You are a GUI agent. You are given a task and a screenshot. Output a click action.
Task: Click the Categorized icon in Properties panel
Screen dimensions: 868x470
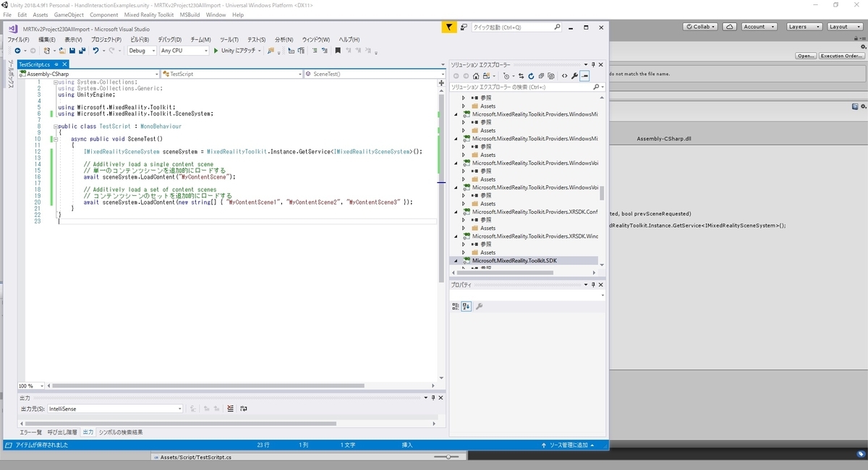pyautogui.click(x=456, y=307)
